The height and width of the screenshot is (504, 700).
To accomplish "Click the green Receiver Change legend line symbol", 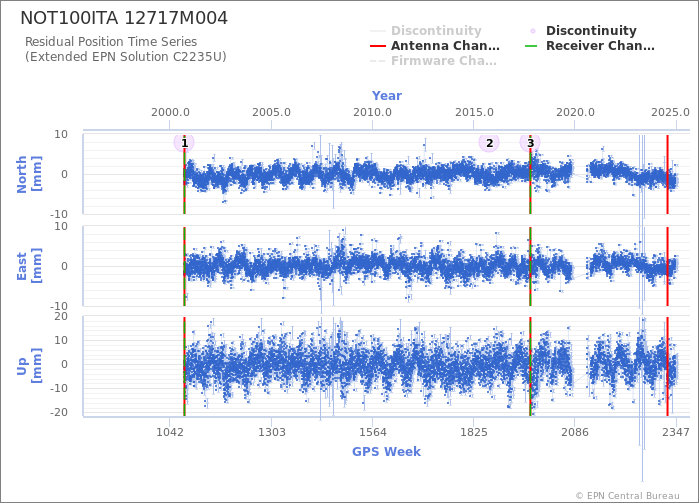I will coord(532,46).
